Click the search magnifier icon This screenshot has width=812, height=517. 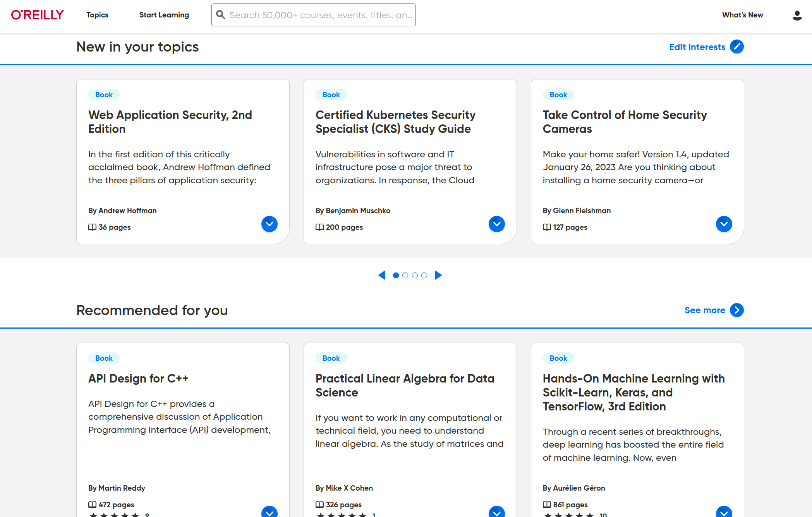[x=221, y=15]
